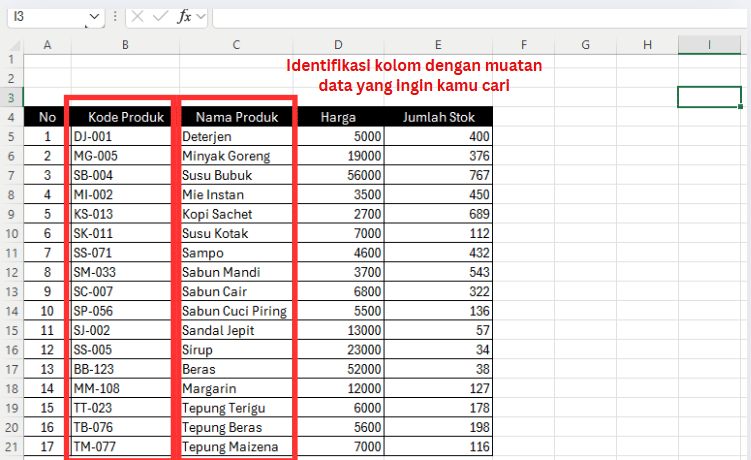This screenshot has height=460, width=751.
Task: Click the Jumlah Stok header cell
Action: coord(438,117)
